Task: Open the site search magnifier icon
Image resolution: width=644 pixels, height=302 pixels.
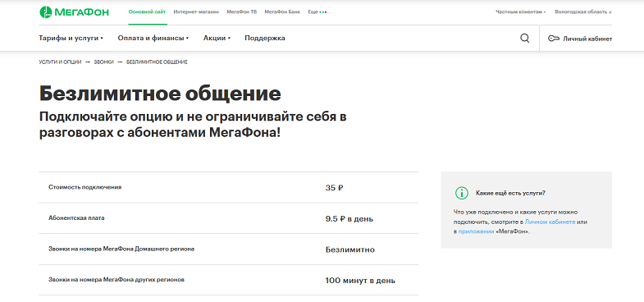Action: click(524, 39)
